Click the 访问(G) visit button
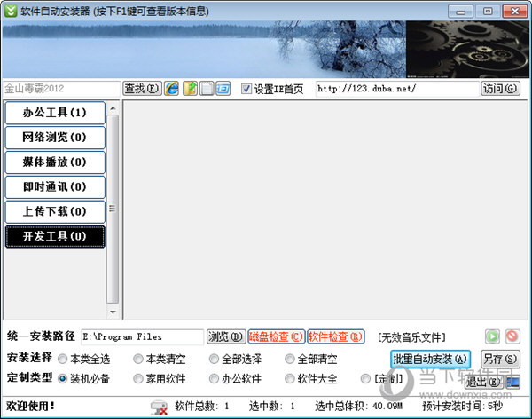 pyautogui.click(x=500, y=89)
